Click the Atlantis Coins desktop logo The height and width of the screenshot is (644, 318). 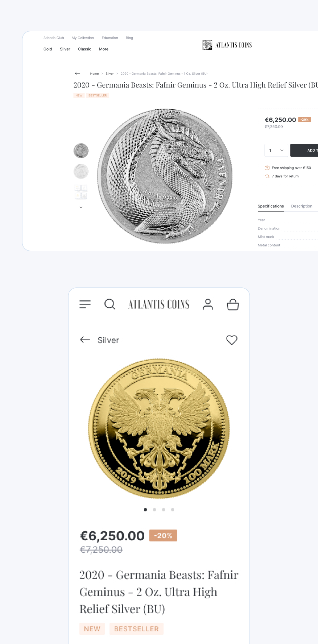227,45
